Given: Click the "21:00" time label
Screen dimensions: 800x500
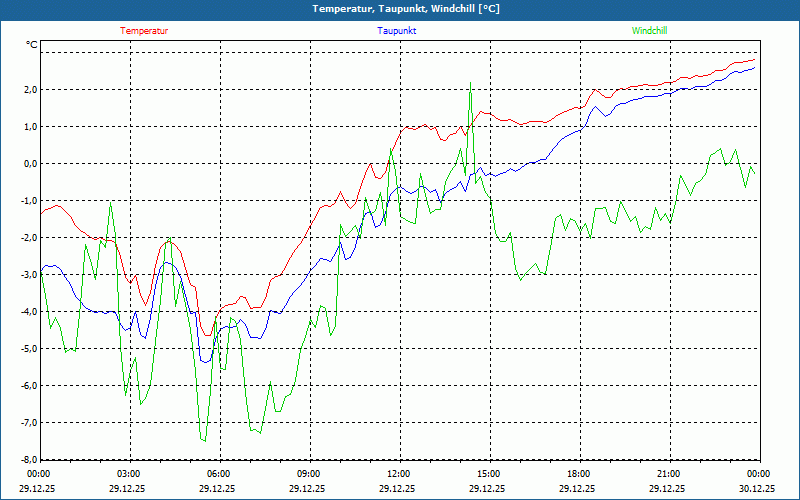Looking at the screenshot, I should 668,474.
